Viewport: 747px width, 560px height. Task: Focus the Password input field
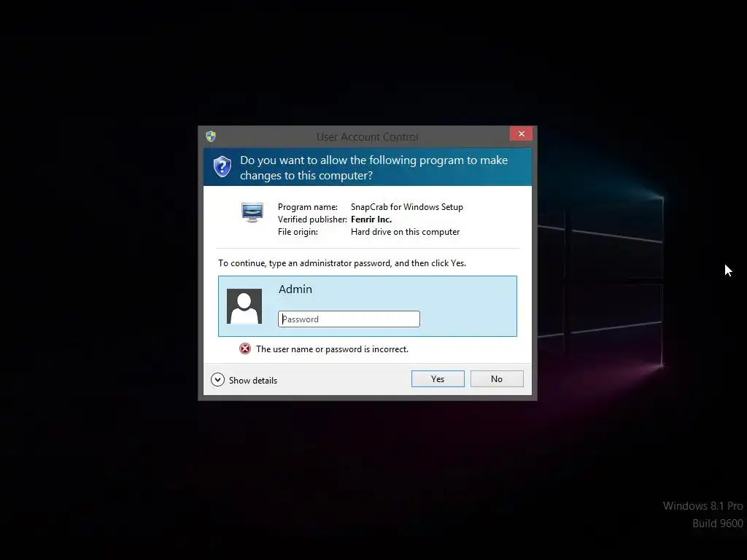tap(349, 319)
